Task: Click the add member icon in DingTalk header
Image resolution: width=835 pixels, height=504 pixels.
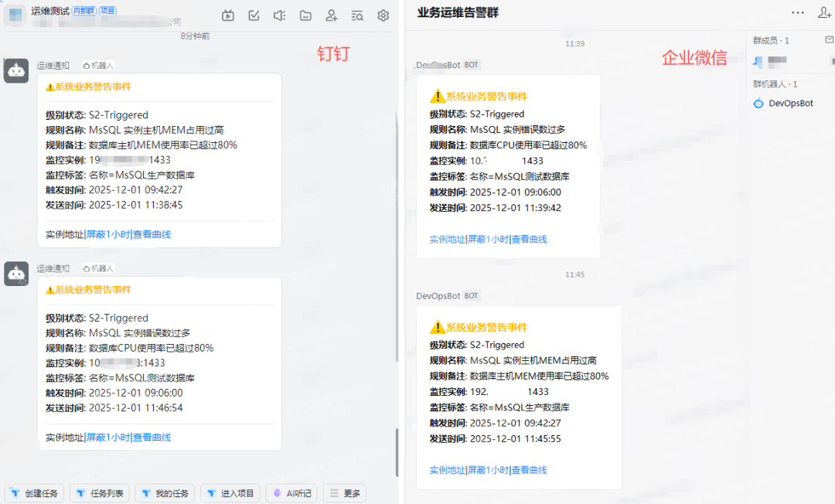Action: 331,15
